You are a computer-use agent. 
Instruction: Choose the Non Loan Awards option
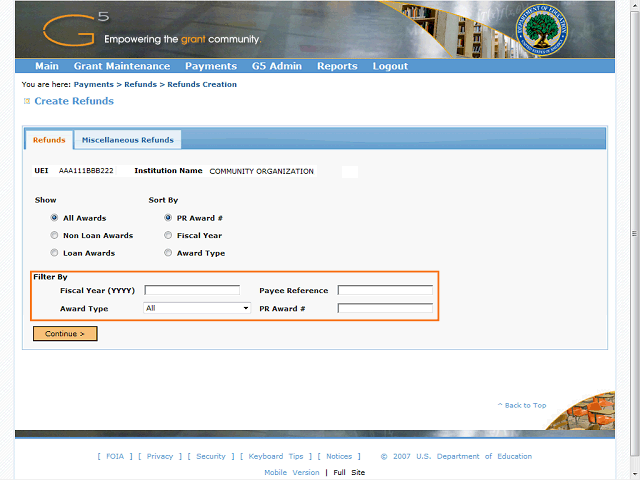pos(54,235)
